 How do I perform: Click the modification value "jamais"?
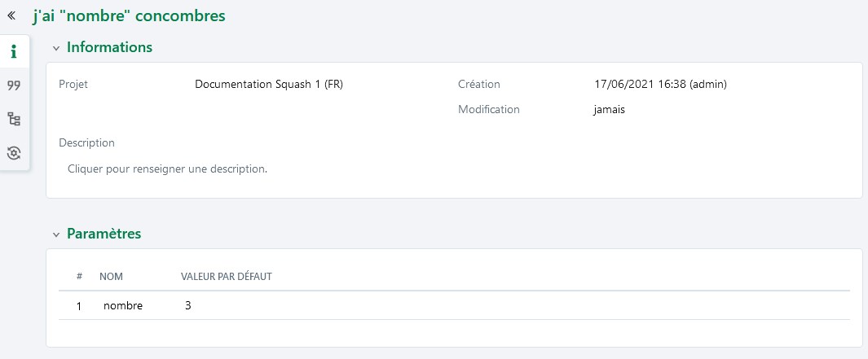click(x=610, y=109)
